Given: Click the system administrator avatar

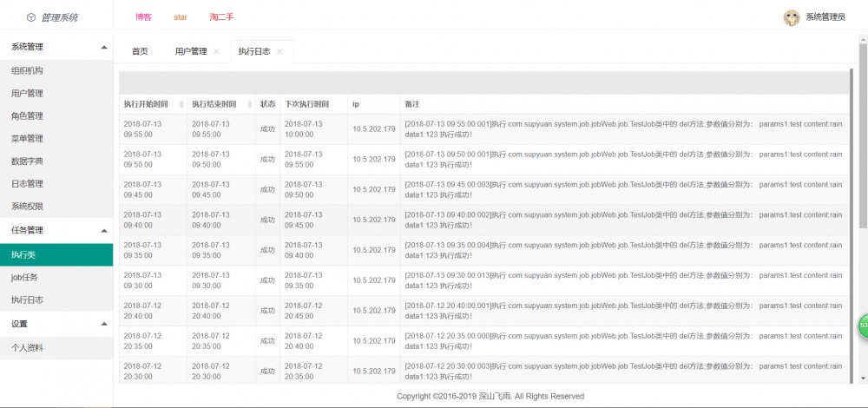Looking at the screenshot, I should [x=792, y=17].
